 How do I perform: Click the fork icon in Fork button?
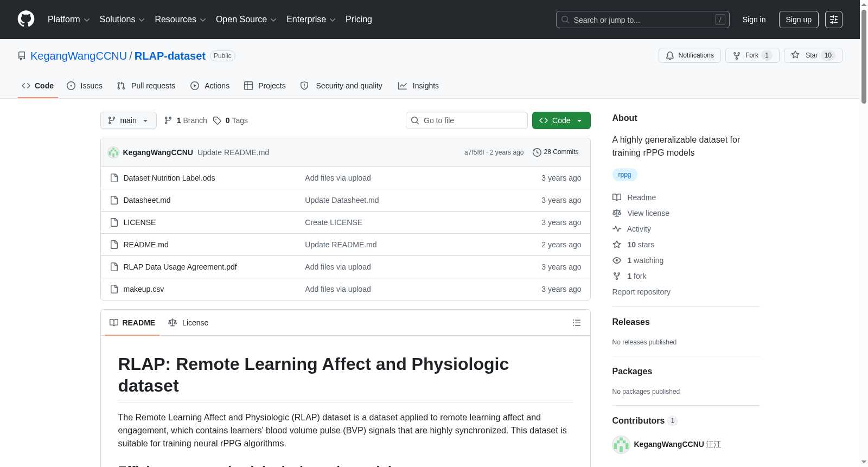737,55
